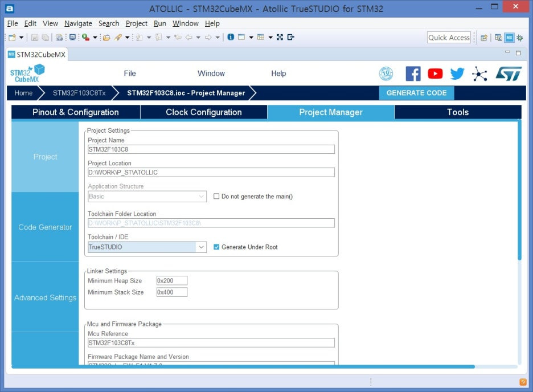Click the binary 010 file toolbar icon
Screen dimensions: 533x392
tap(59, 38)
